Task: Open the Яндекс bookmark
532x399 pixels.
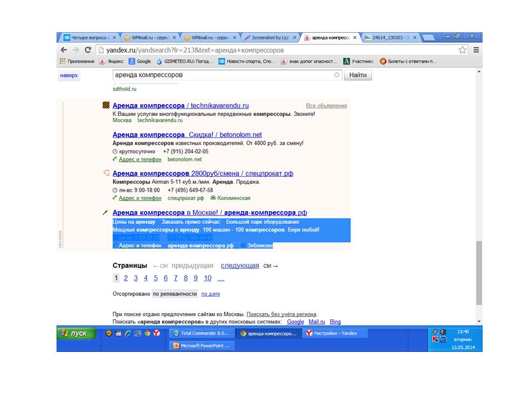Action: point(111,62)
